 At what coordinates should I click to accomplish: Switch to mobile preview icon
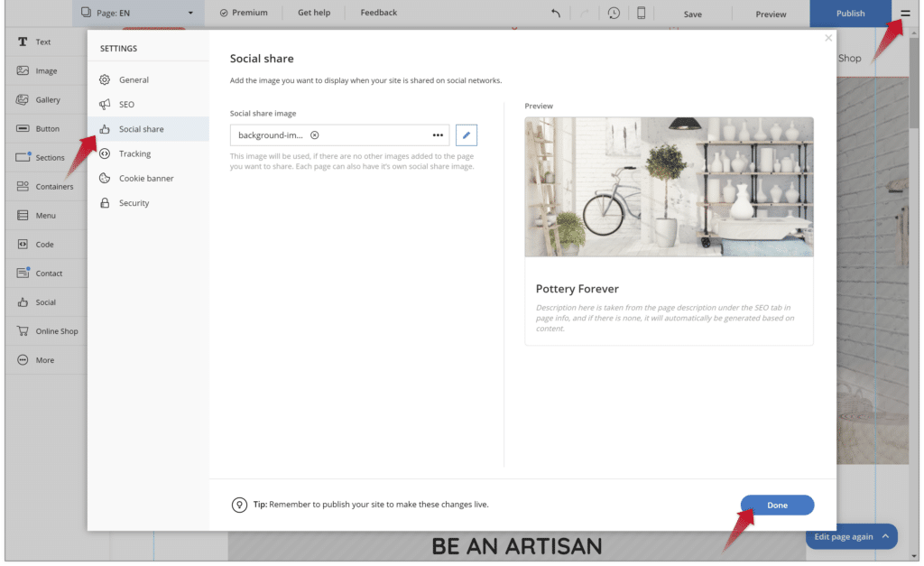pyautogui.click(x=641, y=14)
